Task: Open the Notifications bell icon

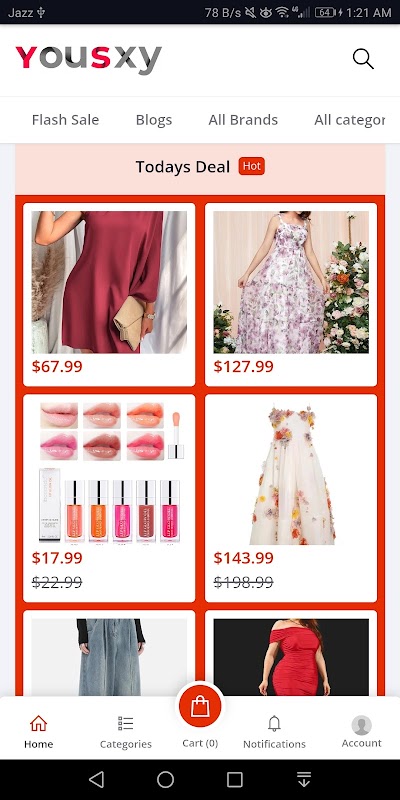Action: click(274, 723)
